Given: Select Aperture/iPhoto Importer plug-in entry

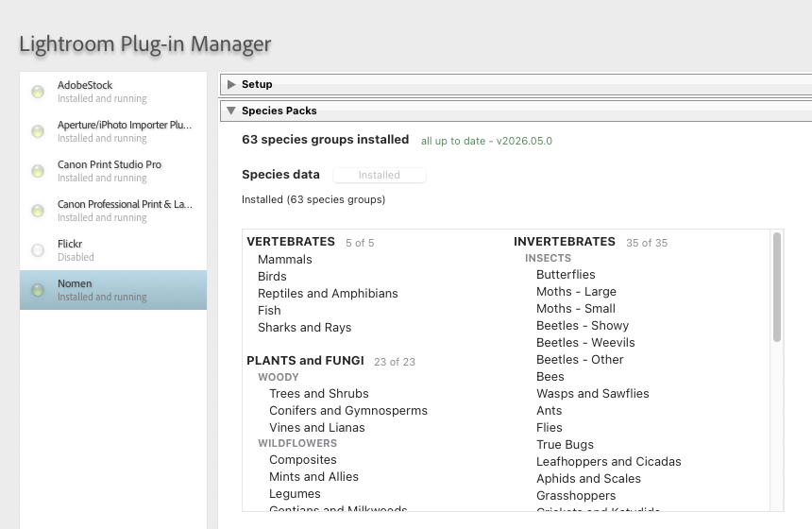Looking at the screenshot, I should click(x=113, y=131).
